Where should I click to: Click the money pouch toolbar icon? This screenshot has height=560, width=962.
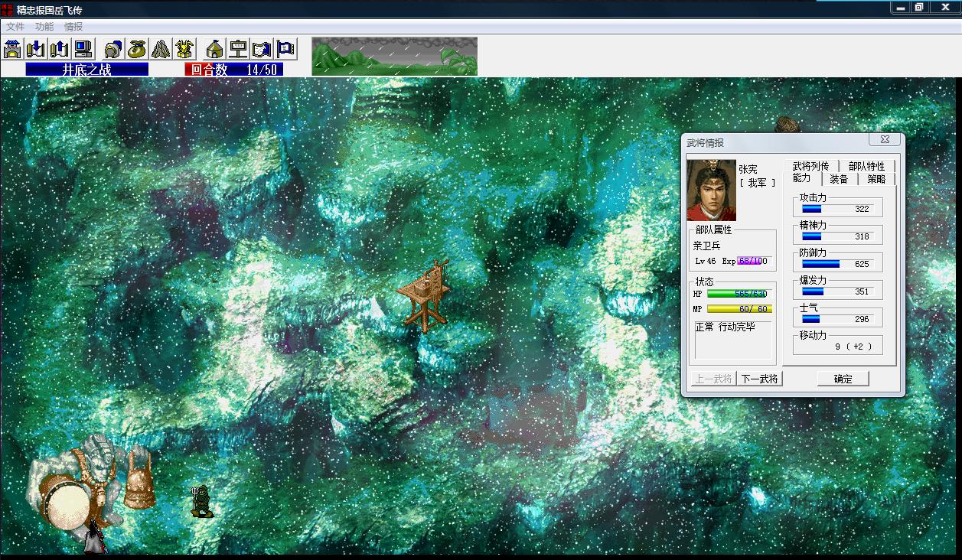tap(137, 49)
